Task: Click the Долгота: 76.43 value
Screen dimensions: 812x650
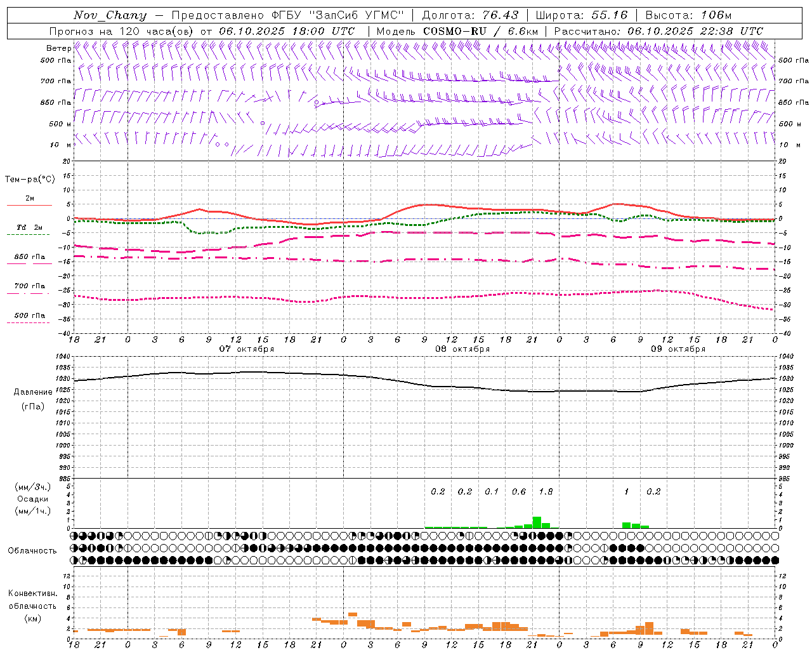Action: (470, 15)
